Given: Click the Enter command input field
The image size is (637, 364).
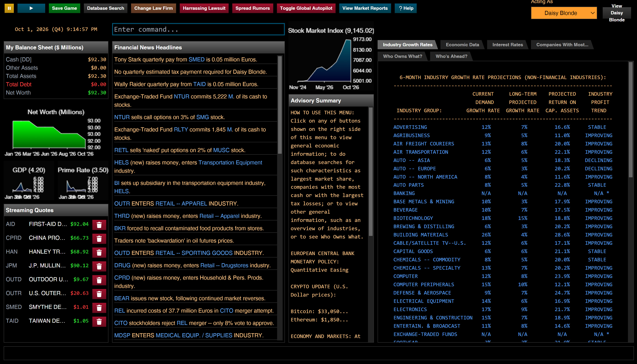Looking at the screenshot, I should (198, 29).
